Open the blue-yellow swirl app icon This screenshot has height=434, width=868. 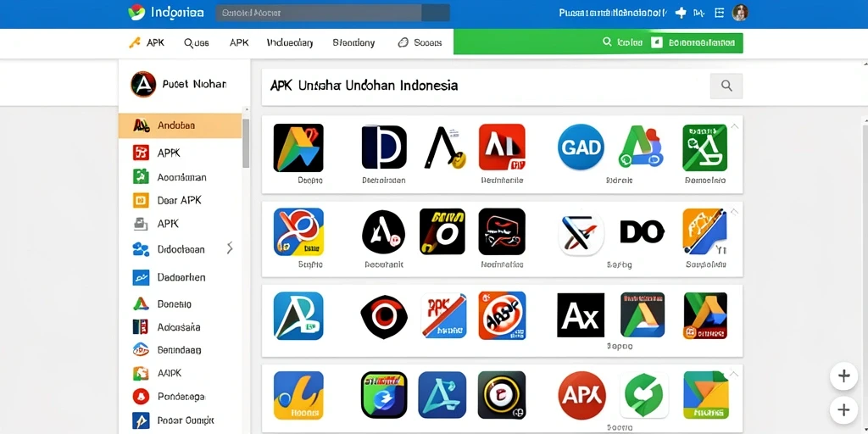point(298,231)
